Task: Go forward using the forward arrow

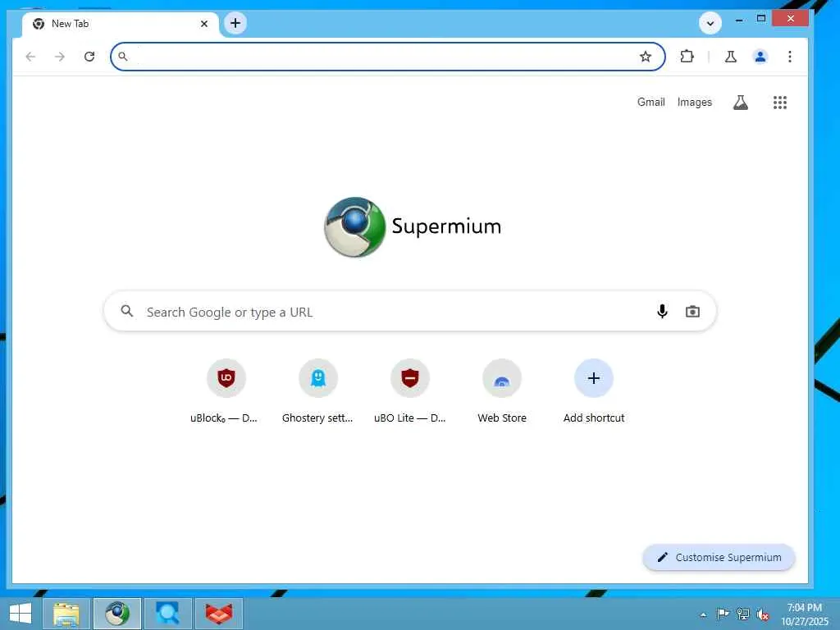Action: coord(59,57)
